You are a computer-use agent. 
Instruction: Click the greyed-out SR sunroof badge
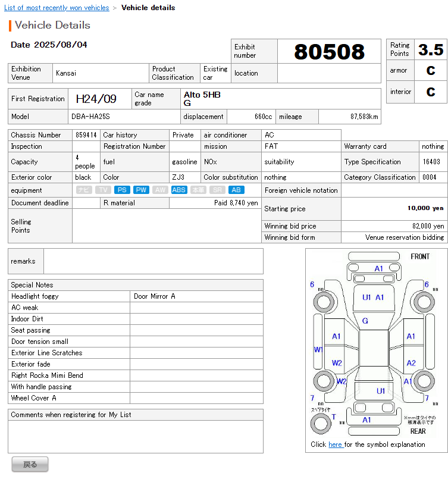click(217, 190)
